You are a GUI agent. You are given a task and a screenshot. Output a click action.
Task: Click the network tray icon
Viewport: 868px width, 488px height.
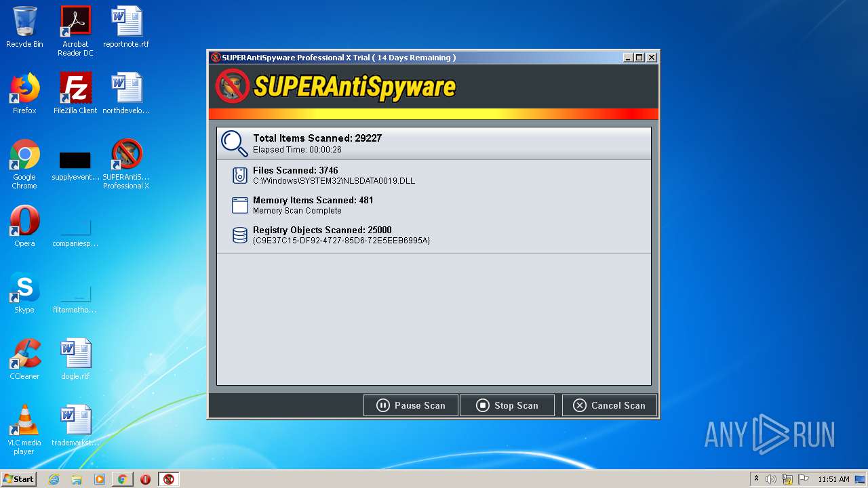(787, 479)
